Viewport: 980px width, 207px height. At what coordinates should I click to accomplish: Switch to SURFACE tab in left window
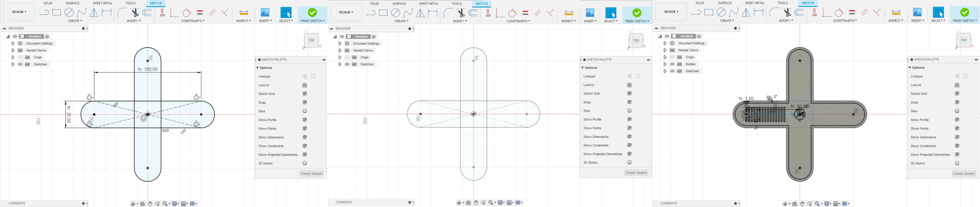pos(73,3)
